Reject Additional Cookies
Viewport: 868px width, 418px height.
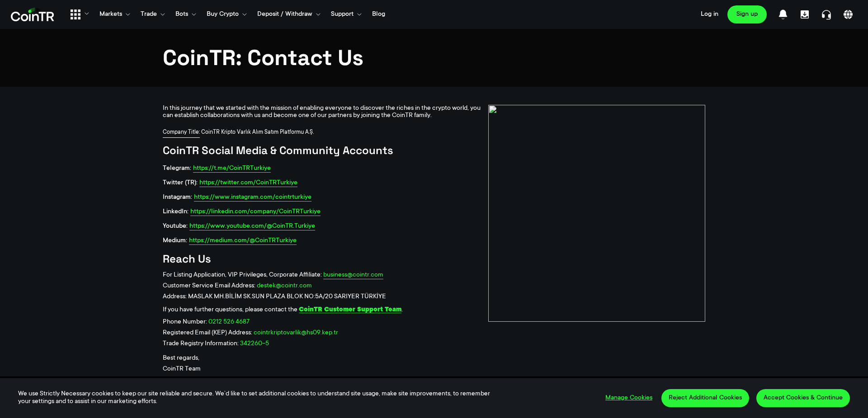point(705,398)
